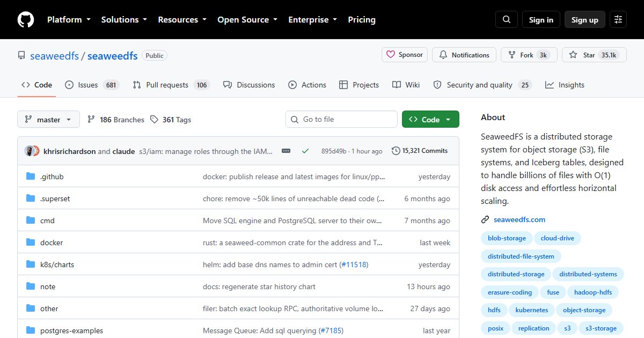Click the claude author link

(123, 151)
